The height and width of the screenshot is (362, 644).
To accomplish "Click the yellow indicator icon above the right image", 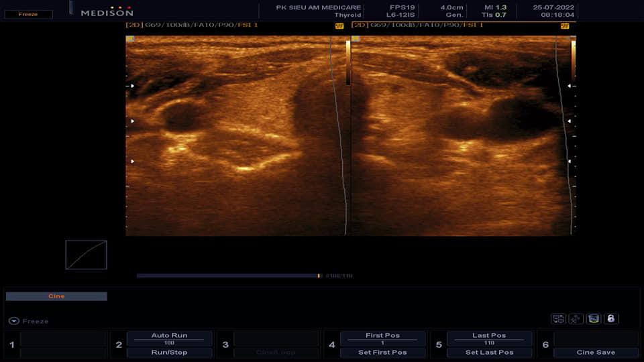I will [565, 26].
